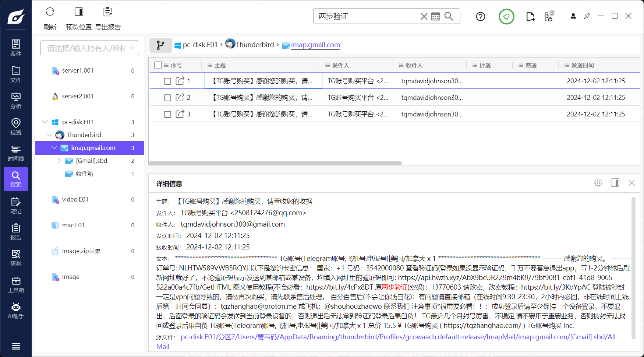The image size is (644, 357).
Task: Click the Refresh (刷新) toolbar icon
Action: pyautogui.click(x=50, y=12)
